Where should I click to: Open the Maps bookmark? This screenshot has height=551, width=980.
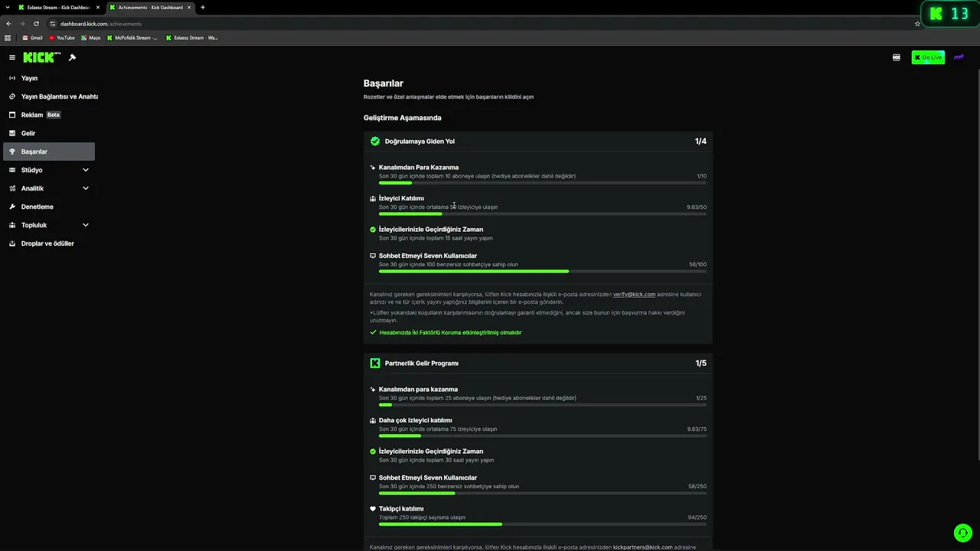[x=91, y=37]
